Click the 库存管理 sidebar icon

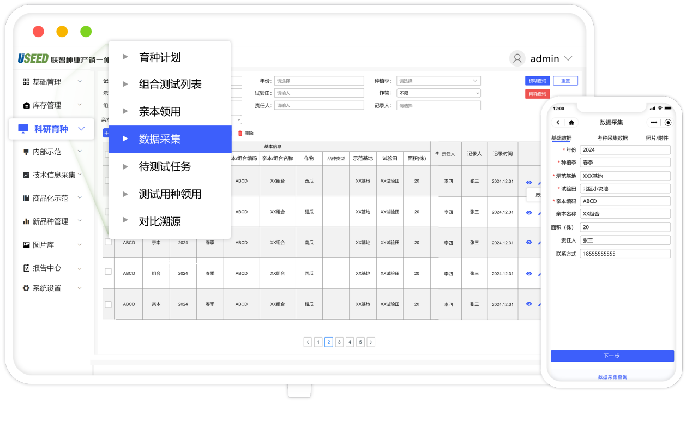coord(25,105)
